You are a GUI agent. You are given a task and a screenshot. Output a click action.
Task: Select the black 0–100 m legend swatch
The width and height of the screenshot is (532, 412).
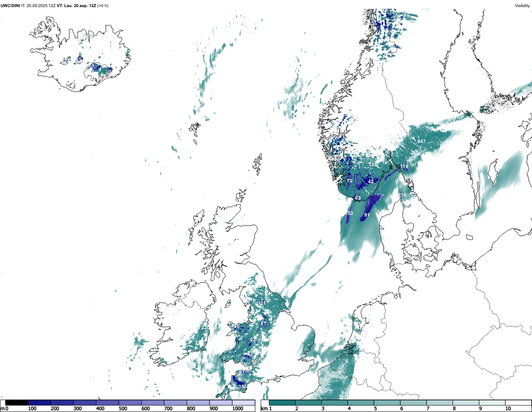(17, 402)
